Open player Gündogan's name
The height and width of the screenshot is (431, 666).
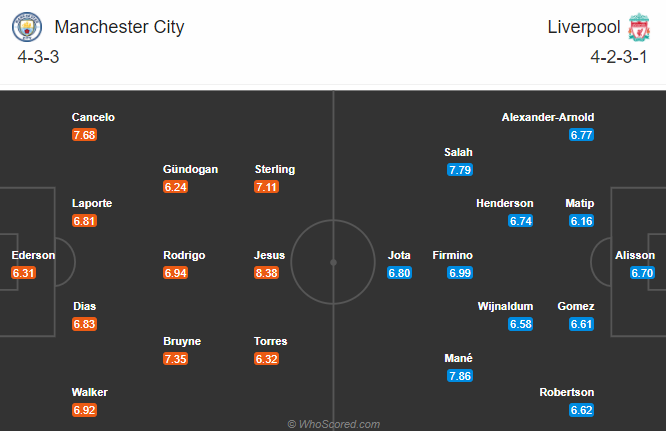click(x=190, y=169)
